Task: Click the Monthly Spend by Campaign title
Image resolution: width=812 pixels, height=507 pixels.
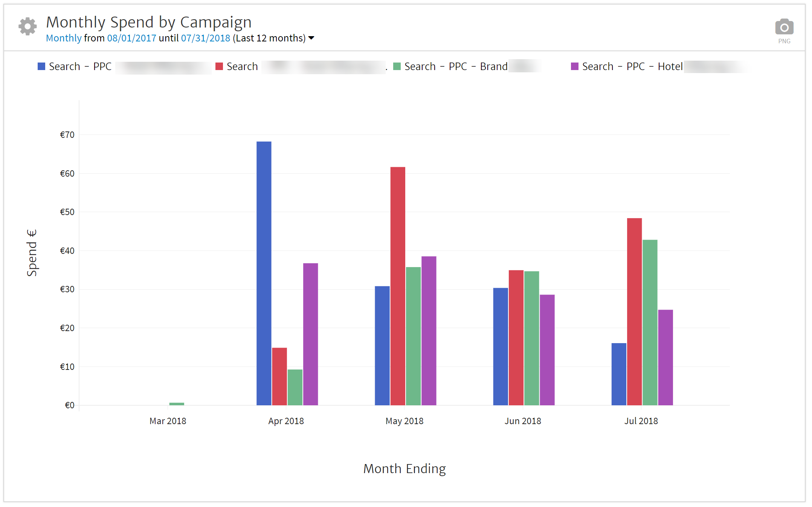Action: pyautogui.click(x=149, y=22)
